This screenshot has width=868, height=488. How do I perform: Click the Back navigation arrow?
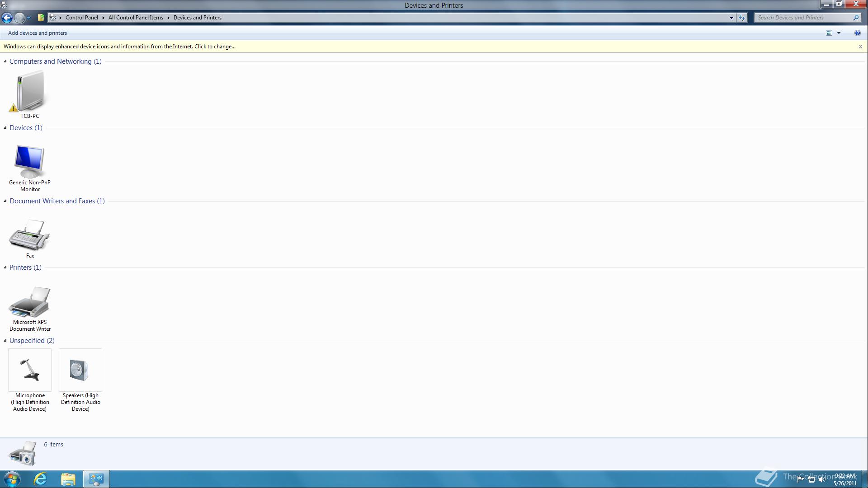pos(7,18)
